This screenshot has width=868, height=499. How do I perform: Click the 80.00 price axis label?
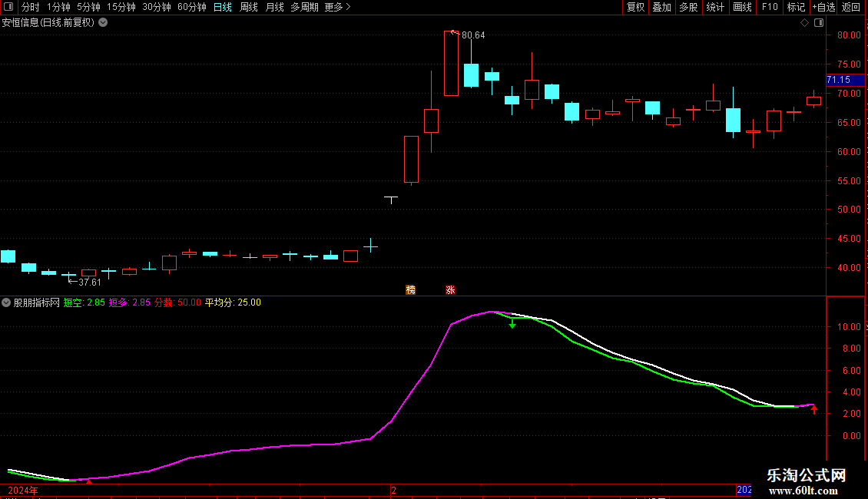[x=849, y=35]
